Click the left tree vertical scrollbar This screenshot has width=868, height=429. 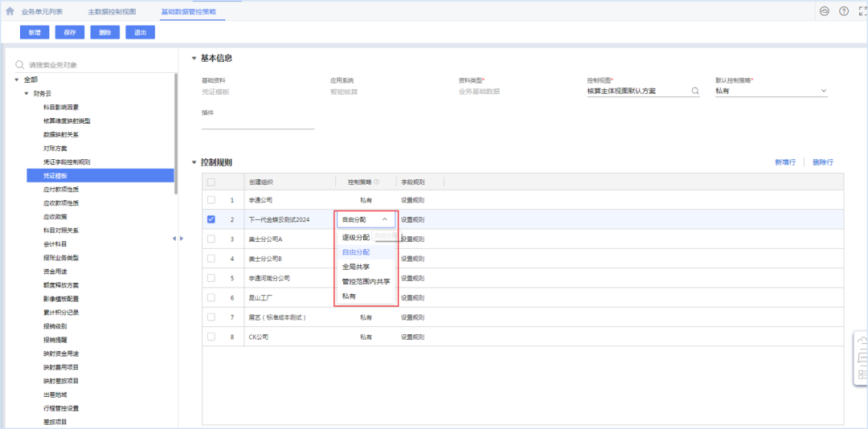tap(176, 133)
